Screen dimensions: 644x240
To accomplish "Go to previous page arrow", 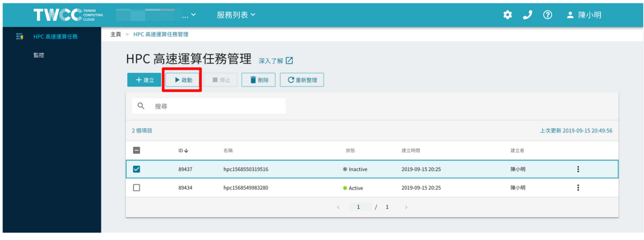I will point(338,207).
